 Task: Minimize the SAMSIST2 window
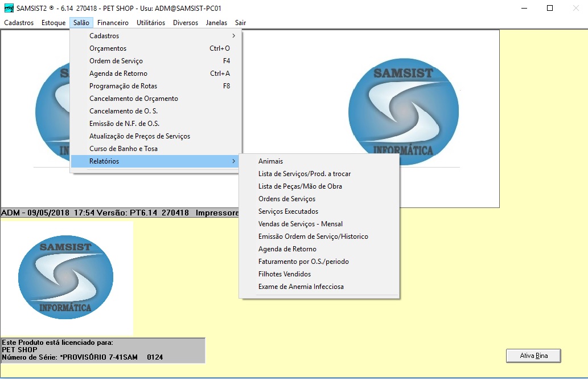click(x=524, y=8)
